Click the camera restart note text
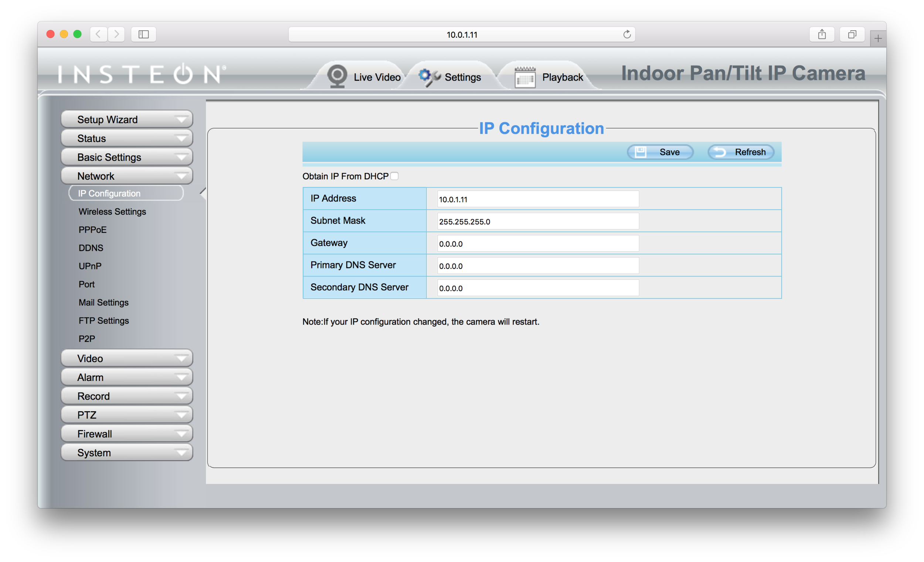Screen dimensions: 924x562 coord(421,322)
